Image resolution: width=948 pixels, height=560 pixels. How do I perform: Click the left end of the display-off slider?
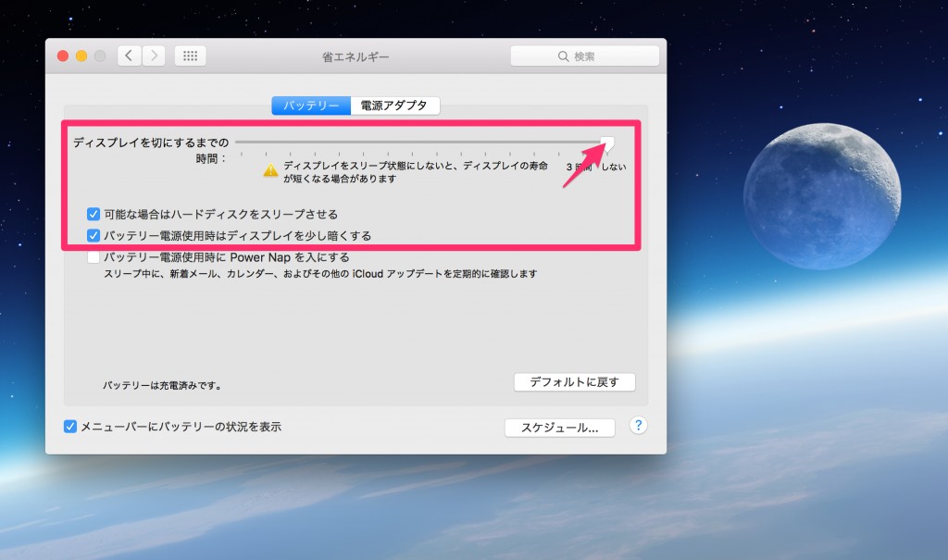[x=239, y=143]
